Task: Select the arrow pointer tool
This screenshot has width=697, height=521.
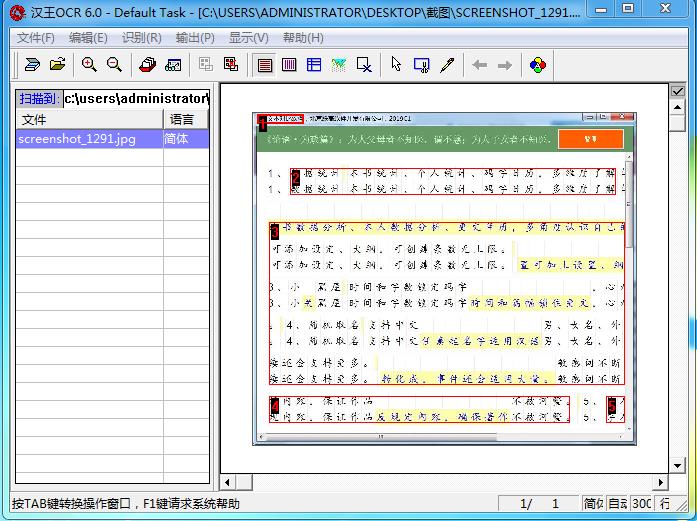Action: (x=396, y=65)
